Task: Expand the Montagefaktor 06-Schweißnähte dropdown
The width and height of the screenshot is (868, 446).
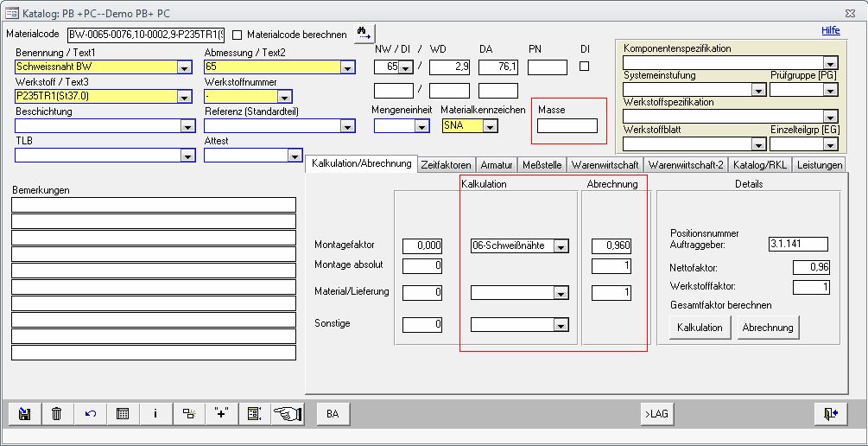Action: (x=561, y=246)
